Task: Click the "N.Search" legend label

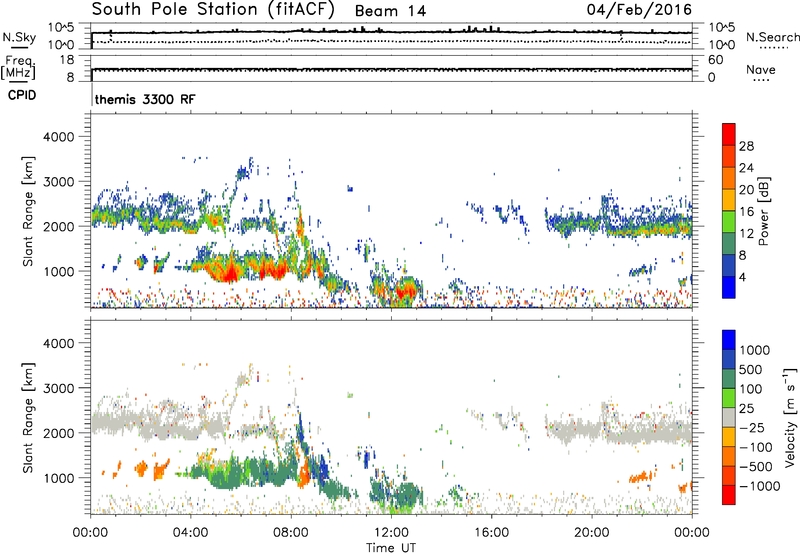Action: [772, 37]
